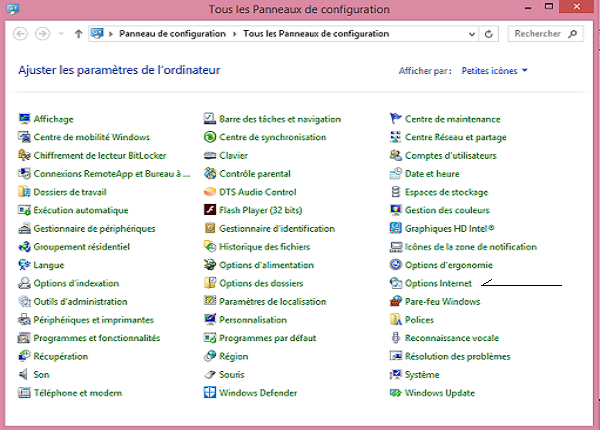Open Options d'ergonomie link
The height and width of the screenshot is (430, 600).
[x=449, y=265]
